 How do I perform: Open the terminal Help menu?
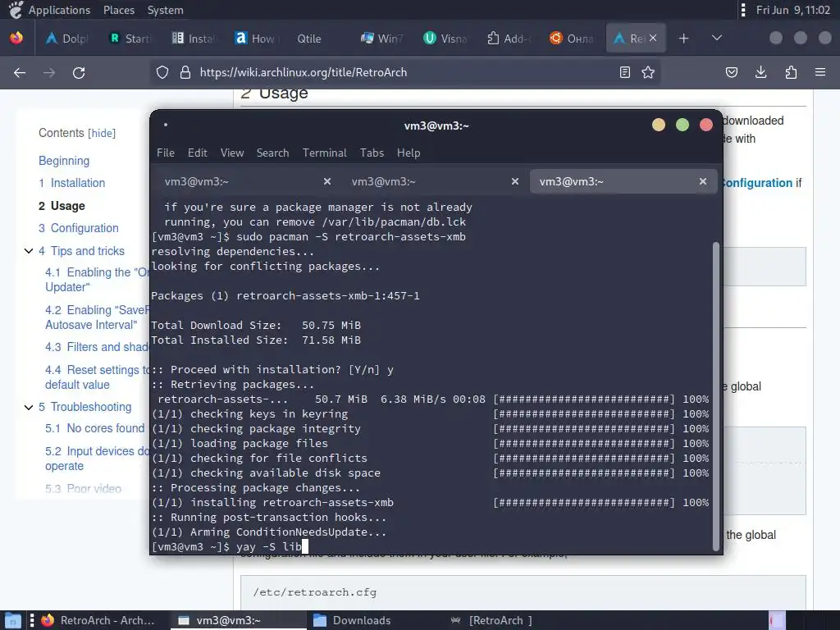[x=409, y=153]
